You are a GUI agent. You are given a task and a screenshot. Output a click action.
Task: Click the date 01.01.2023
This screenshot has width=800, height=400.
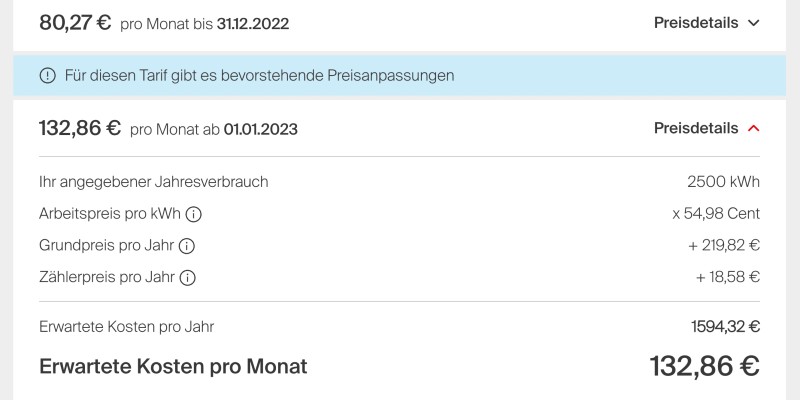[261, 129]
